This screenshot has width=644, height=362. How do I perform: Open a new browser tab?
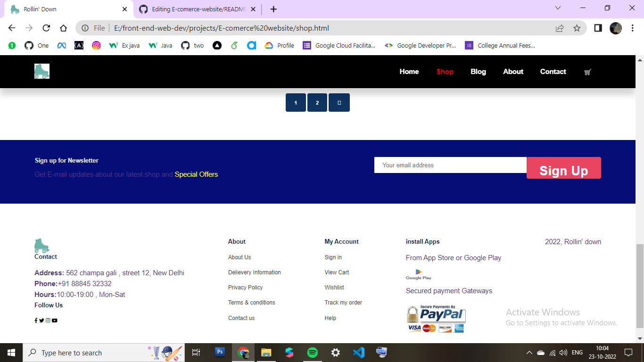[x=273, y=9]
